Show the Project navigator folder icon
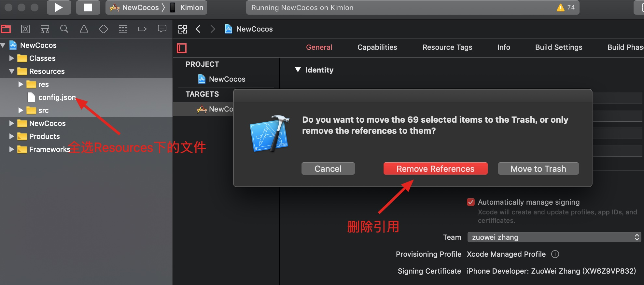 (6, 29)
